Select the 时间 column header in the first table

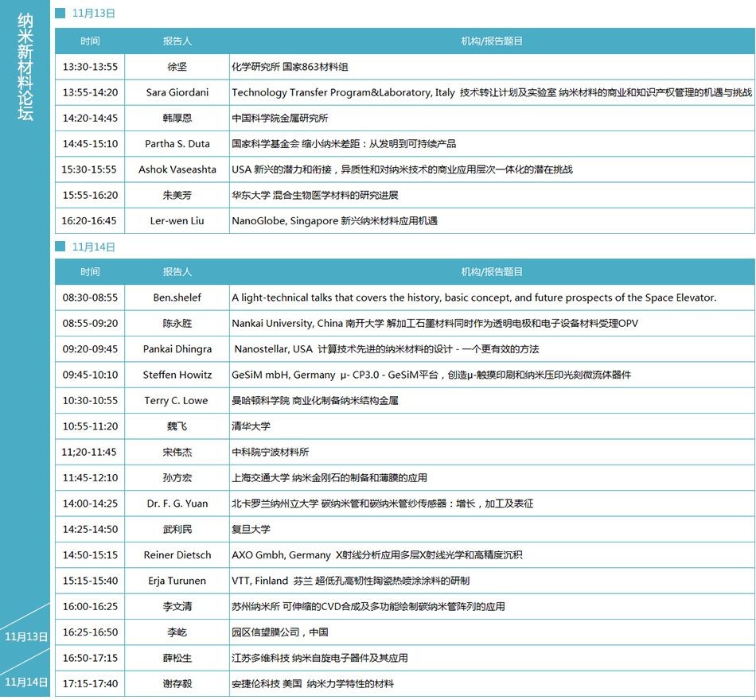90,41
